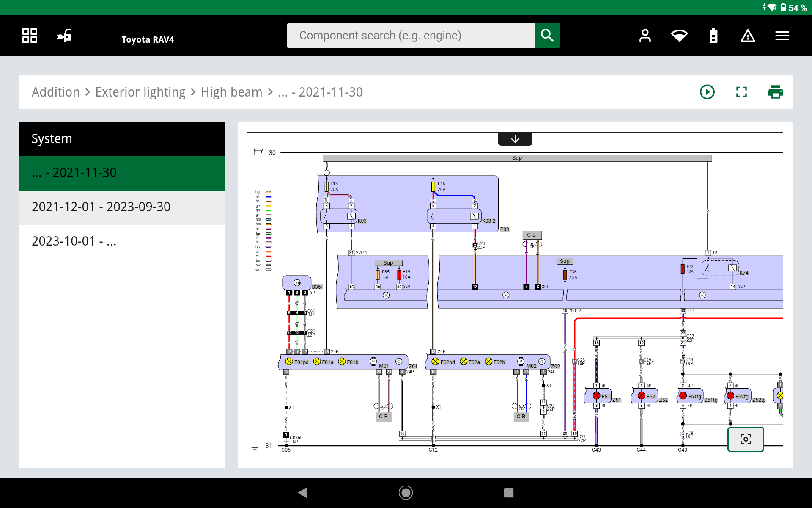Click the blue 'bl' wire color legend swatch
The width and height of the screenshot is (812, 508).
(x=268, y=197)
